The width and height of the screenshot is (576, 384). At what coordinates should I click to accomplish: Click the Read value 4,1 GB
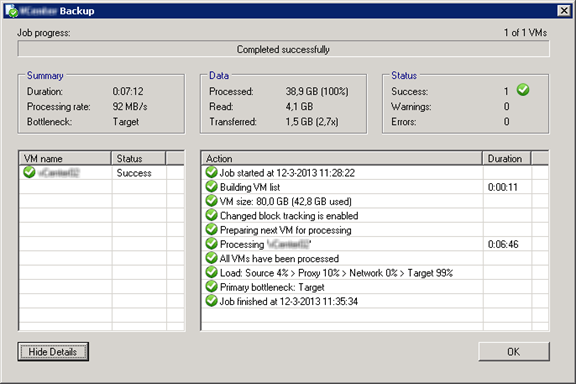tap(299, 107)
